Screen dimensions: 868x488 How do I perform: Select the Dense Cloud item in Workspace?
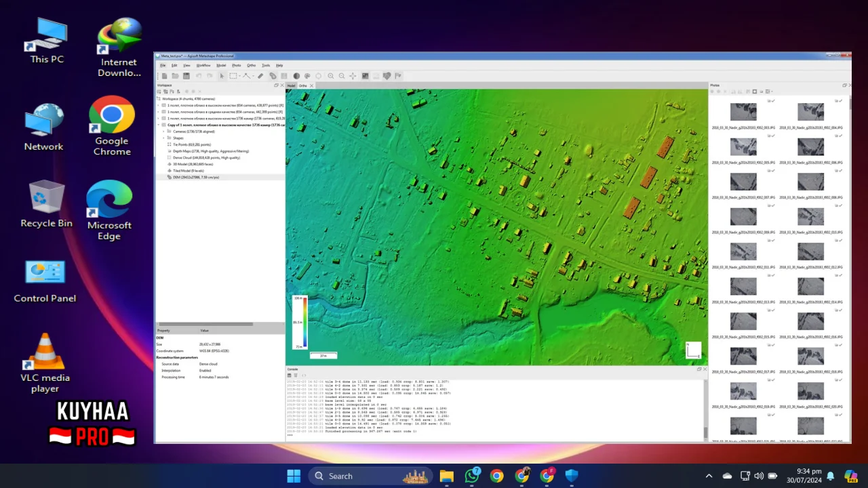(206, 157)
